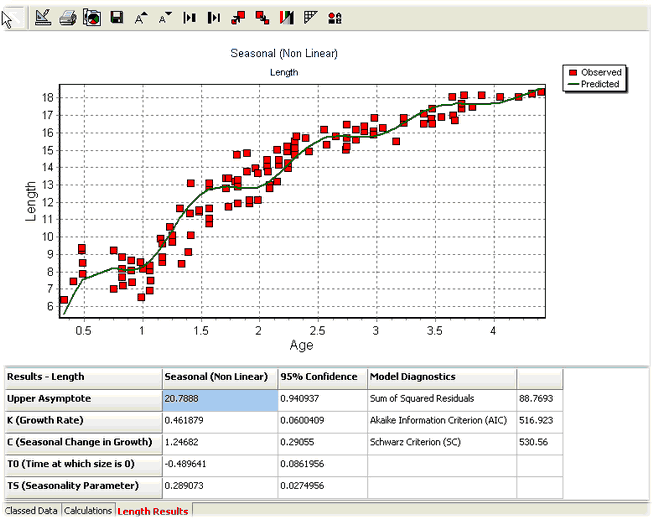Select the T0 value -0.489641

(x=220, y=465)
